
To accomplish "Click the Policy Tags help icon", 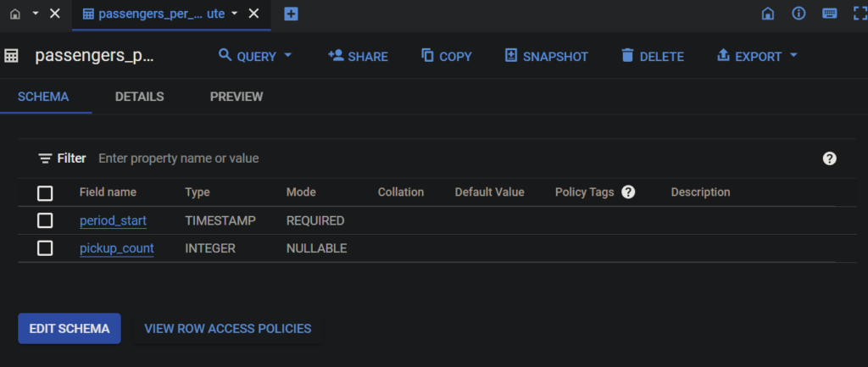I will (x=628, y=192).
